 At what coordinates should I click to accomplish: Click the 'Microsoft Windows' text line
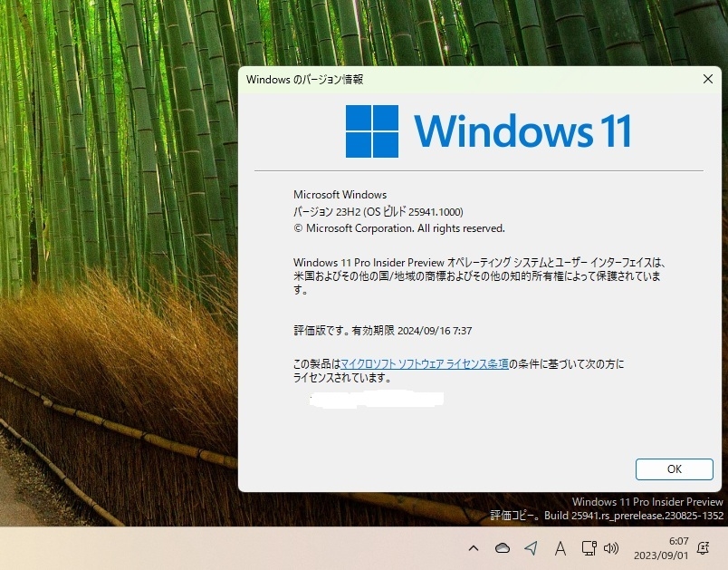[x=340, y=195]
